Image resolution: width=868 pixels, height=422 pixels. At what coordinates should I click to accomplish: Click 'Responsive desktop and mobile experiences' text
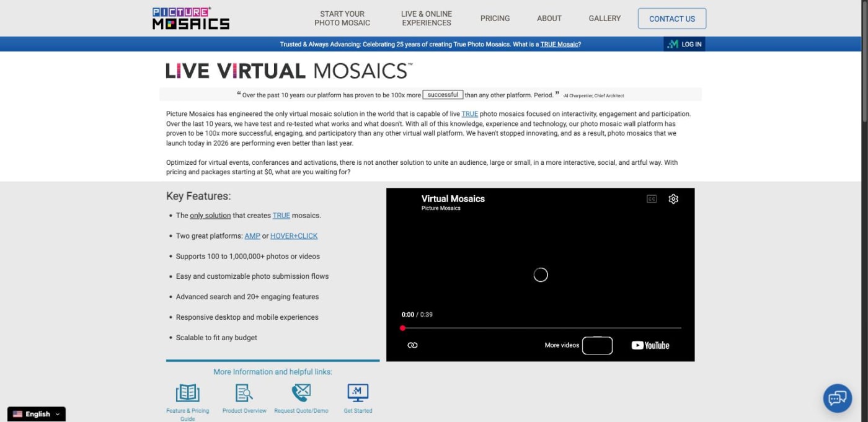tap(247, 317)
